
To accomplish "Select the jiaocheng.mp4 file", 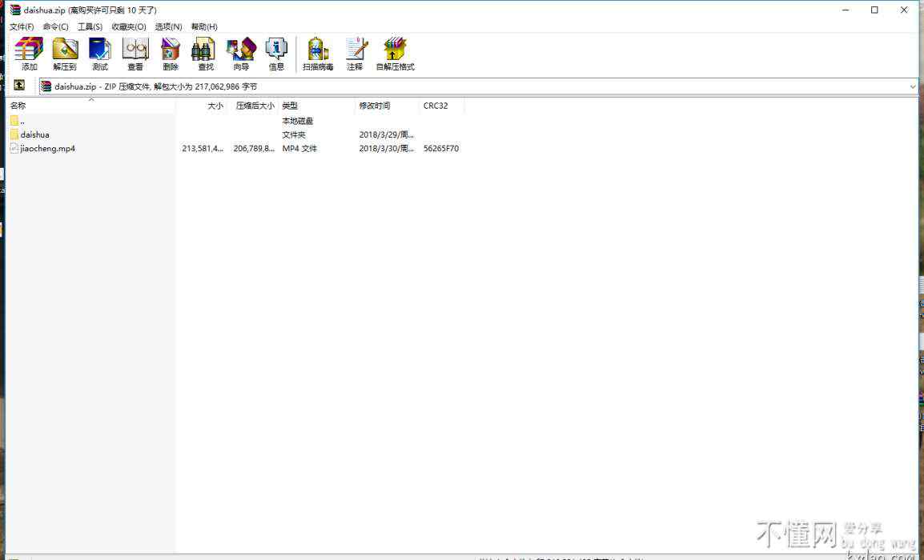I will click(x=47, y=148).
